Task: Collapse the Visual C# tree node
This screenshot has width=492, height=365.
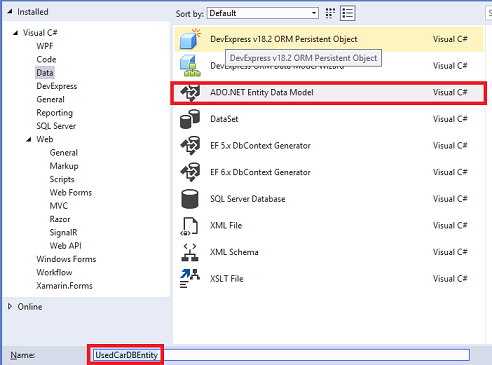Action: point(15,33)
